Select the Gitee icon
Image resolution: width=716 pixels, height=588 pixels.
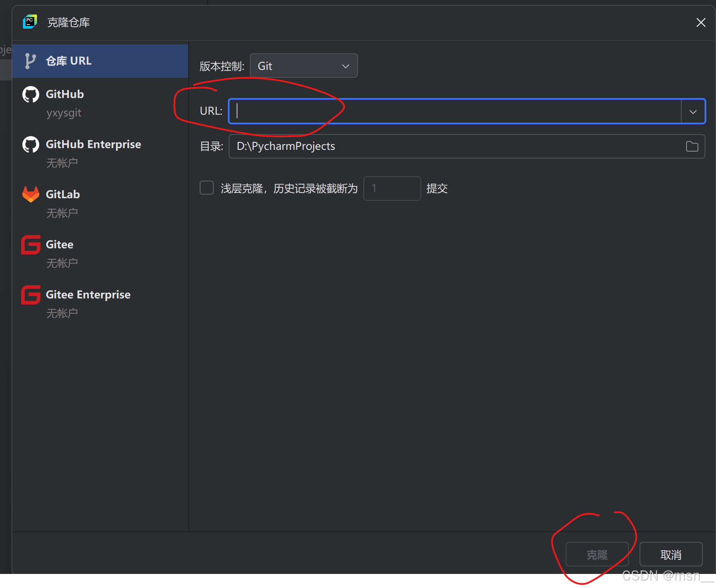[30, 245]
